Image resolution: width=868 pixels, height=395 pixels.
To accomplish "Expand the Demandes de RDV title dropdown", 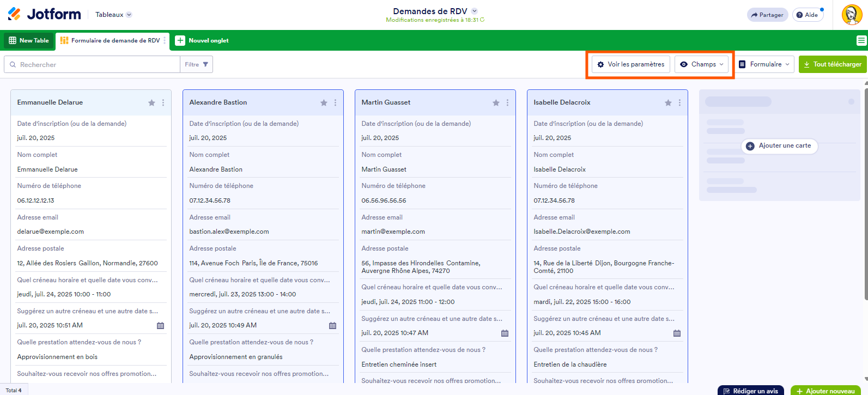I will 474,11.
